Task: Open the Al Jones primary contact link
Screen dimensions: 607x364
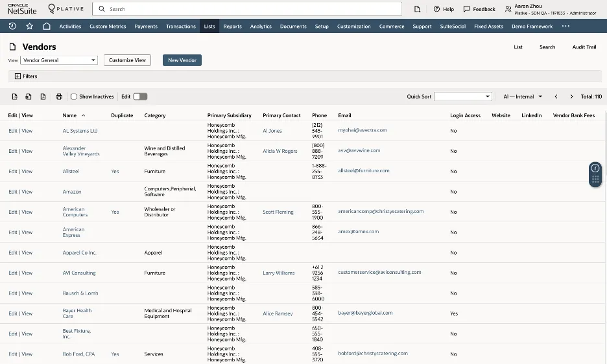Action: click(x=272, y=131)
